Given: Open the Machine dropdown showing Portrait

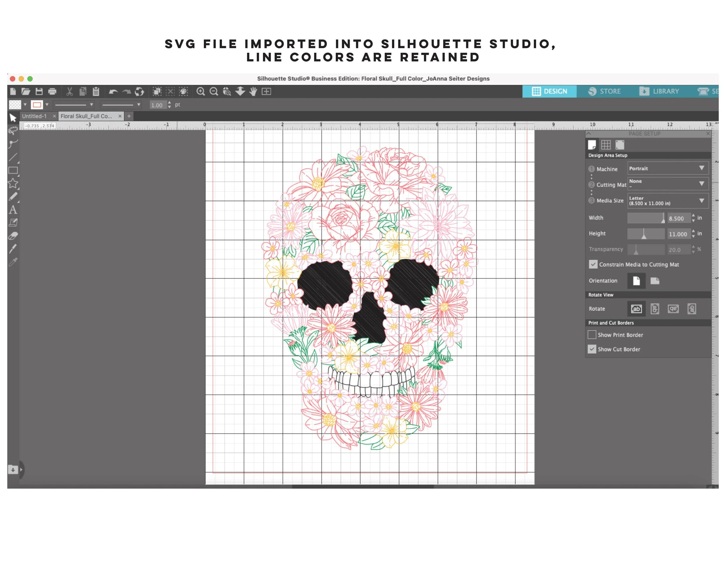Looking at the screenshot, I should [x=668, y=168].
